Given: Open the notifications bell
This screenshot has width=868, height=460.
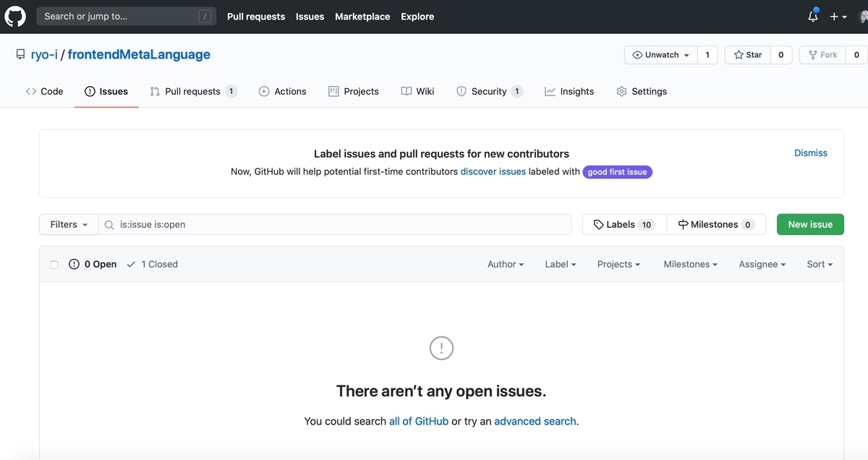Looking at the screenshot, I should [813, 16].
